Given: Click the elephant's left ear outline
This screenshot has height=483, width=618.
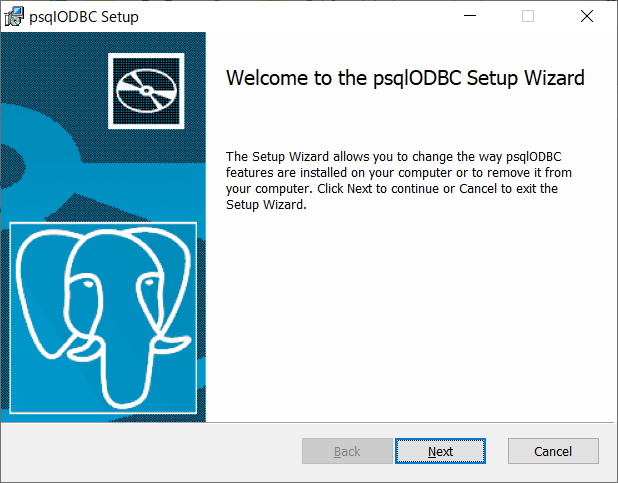Looking at the screenshot, I should (41, 294).
